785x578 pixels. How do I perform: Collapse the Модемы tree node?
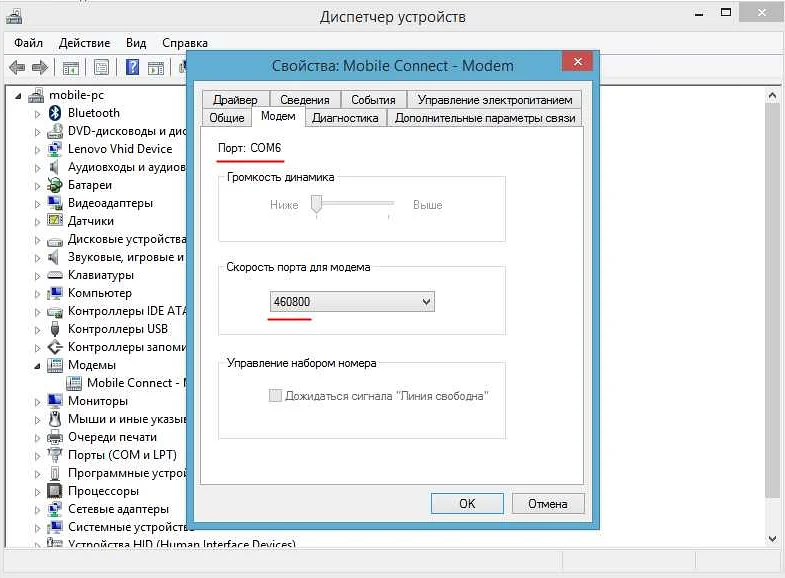(38, 366)
